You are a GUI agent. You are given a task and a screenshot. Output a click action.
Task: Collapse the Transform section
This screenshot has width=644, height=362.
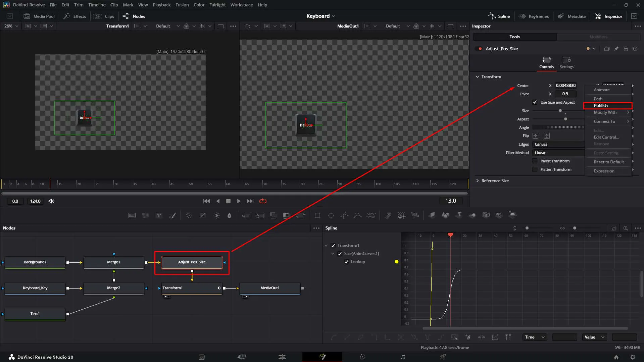click(x=478, y=77)
